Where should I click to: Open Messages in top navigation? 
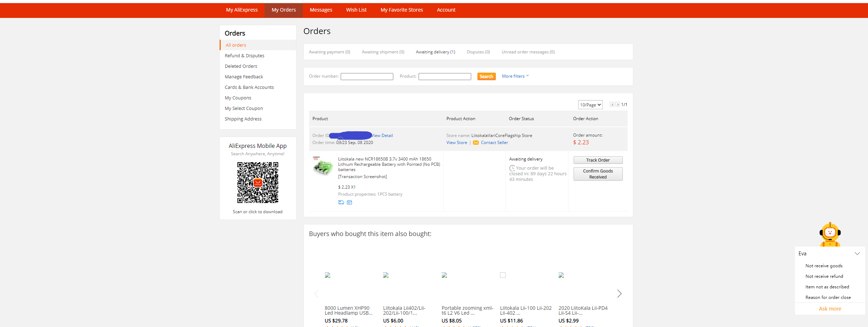[321, 10]
